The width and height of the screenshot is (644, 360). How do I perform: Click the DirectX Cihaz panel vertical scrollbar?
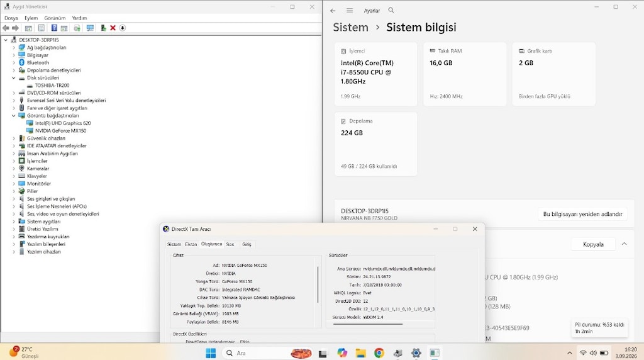(x=318, y=285)
